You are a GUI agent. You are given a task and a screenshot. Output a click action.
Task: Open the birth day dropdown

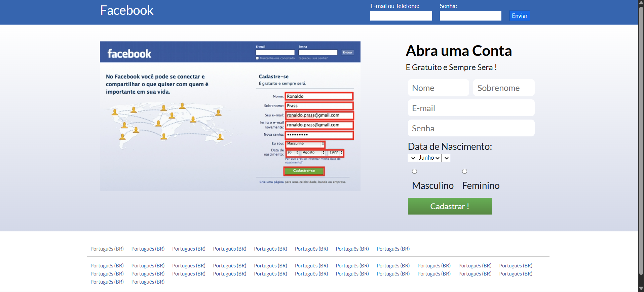click(x=412, y=158)
